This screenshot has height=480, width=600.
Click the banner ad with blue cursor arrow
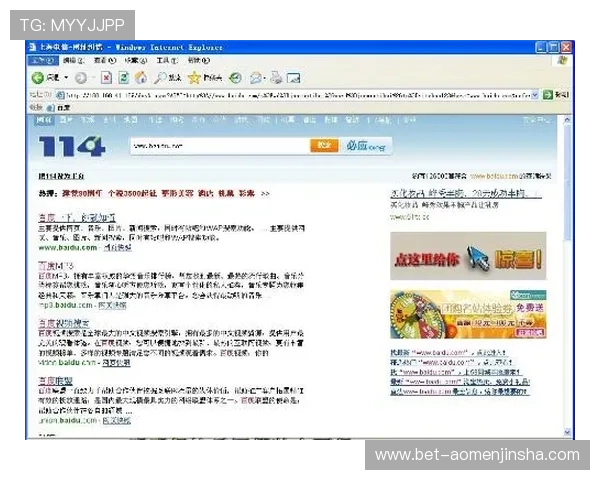[x=468, y=256]
